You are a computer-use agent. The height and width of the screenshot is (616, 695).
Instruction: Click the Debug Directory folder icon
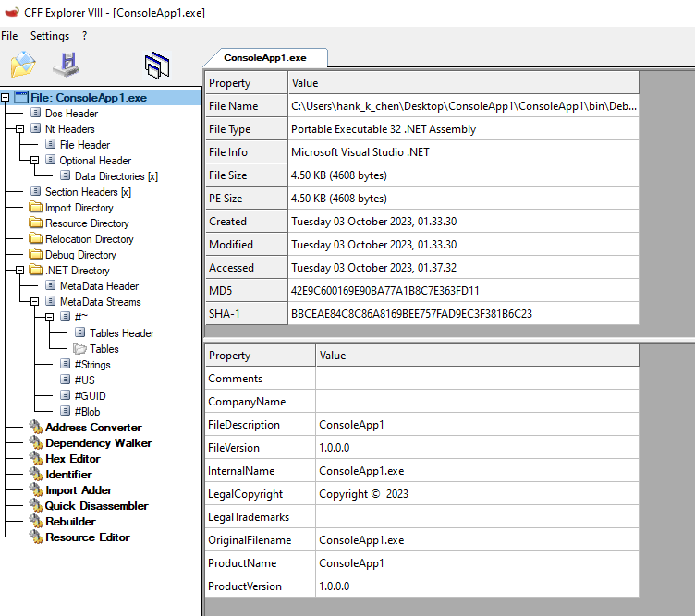(36, 254)
